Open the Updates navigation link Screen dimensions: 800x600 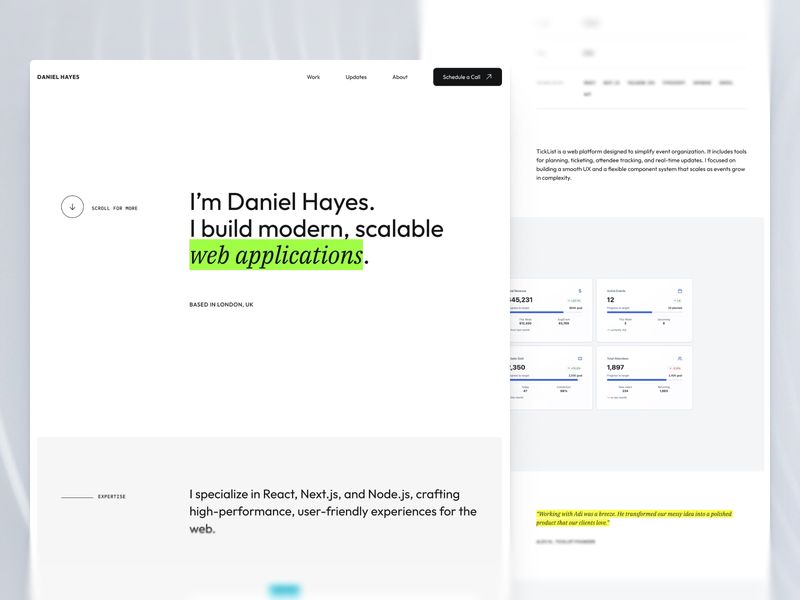pyautogui.click(x=356, y=77)
